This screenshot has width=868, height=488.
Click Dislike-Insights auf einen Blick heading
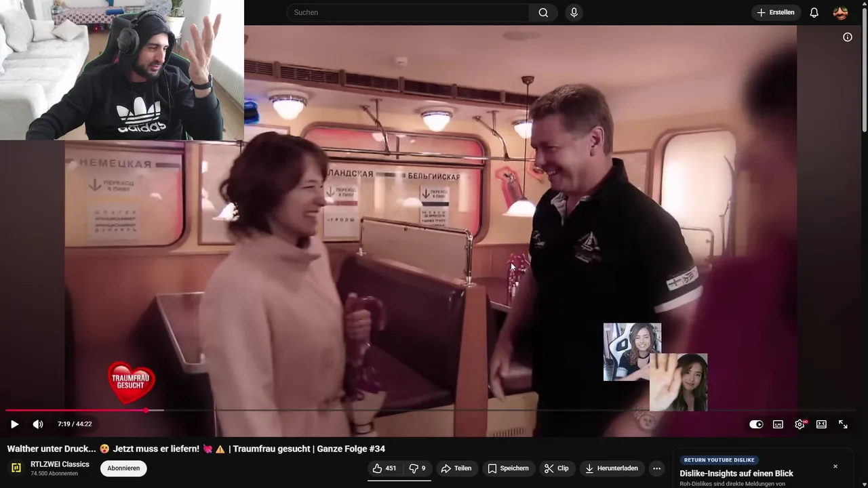click(736, 473)
